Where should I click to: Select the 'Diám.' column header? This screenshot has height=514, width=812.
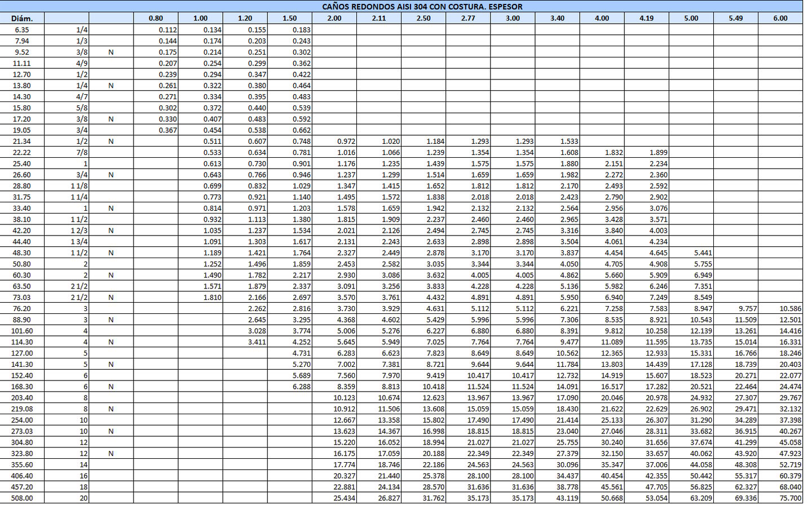(22, 18)
